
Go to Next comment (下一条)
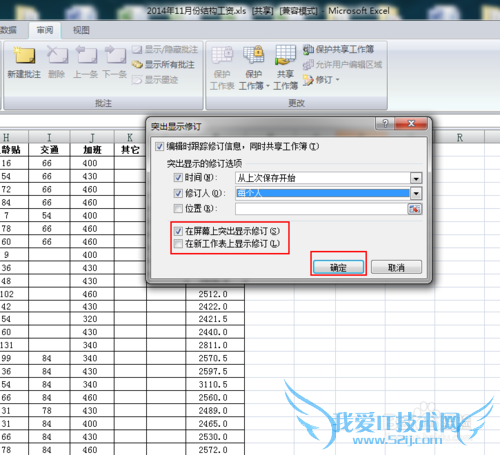click(x=115, y=63)
